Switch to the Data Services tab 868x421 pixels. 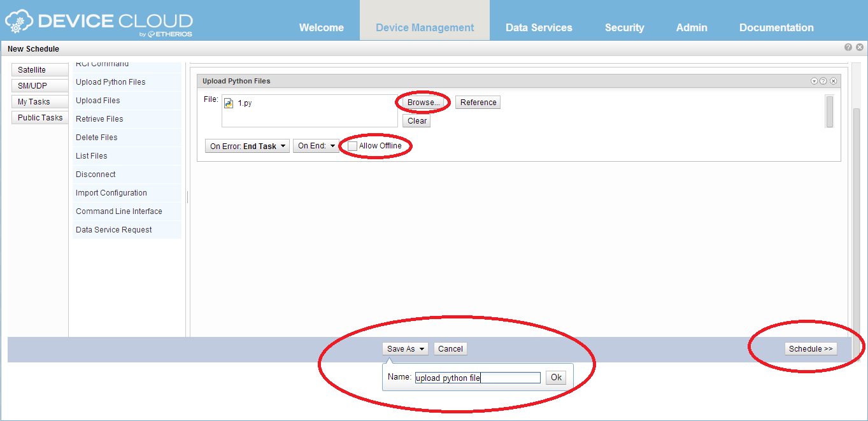pos(539,28)
